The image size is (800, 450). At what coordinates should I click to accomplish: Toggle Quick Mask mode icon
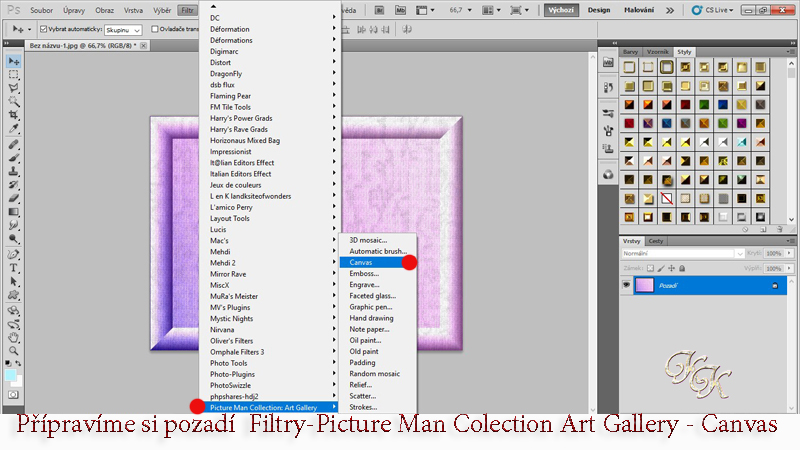[x=13, y=394]
